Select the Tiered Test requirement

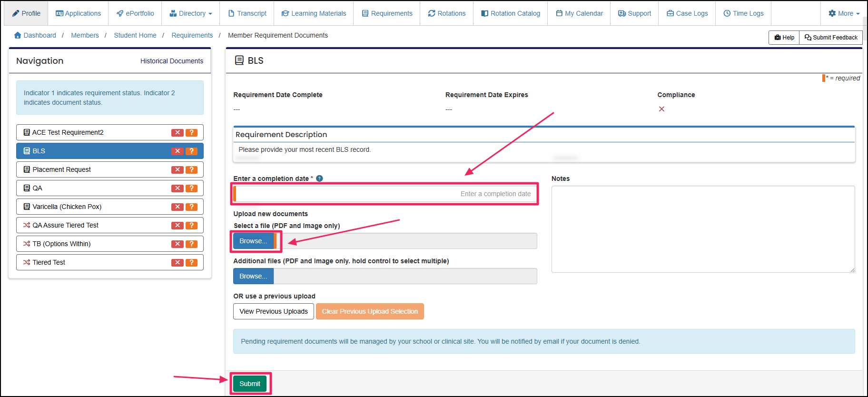click(x=110, y=262)
